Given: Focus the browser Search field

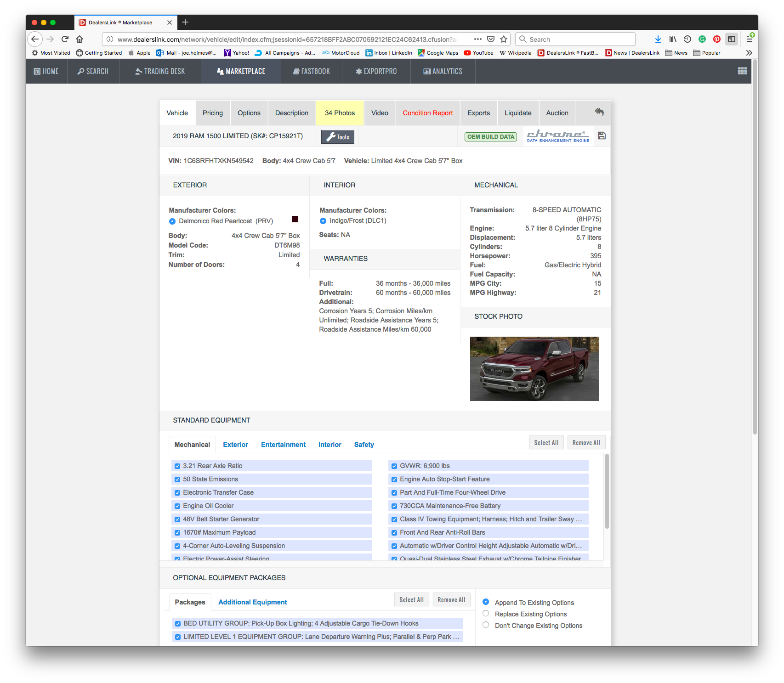Looking at the screenshot, I should [575, 39].
